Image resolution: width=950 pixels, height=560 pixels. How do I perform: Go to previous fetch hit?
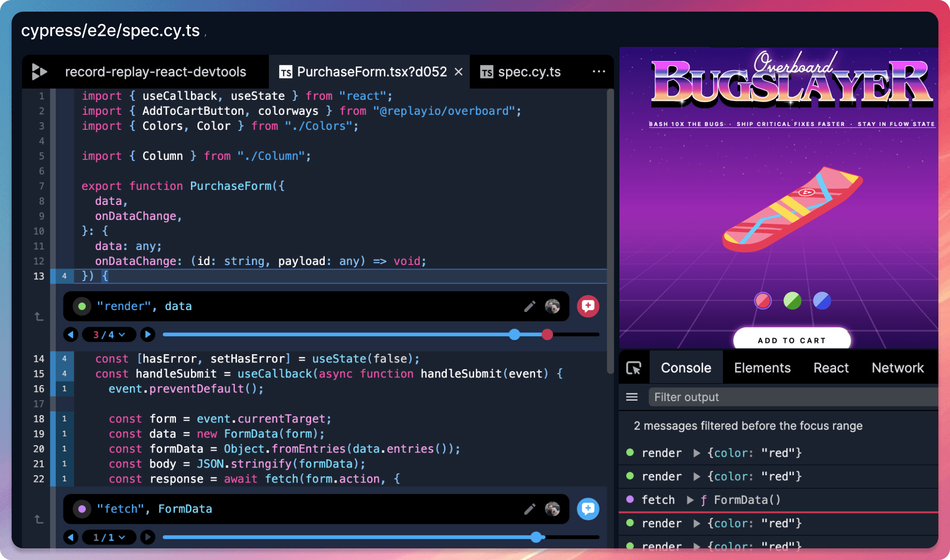tap(71, 537)
